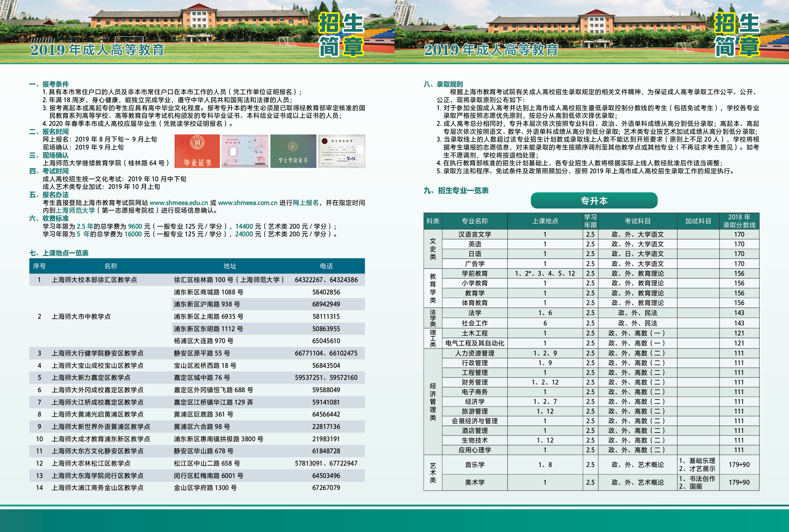Select the 汉语言文学 major row
Image resolution: width=789 pixels, height=532 pixels.
[474, 234]
